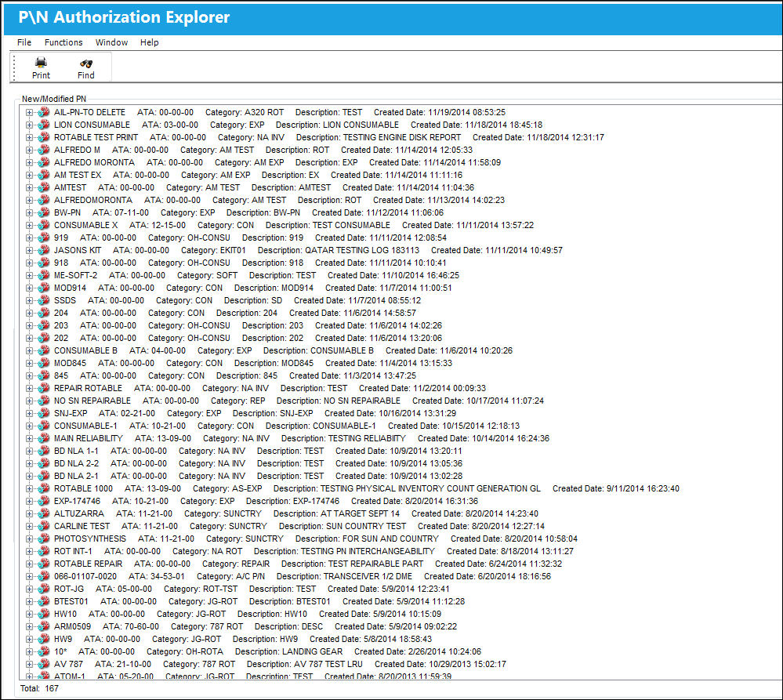The image size is (783, 700).
Task: Open the Window menu
Action: tap(111, 42)
